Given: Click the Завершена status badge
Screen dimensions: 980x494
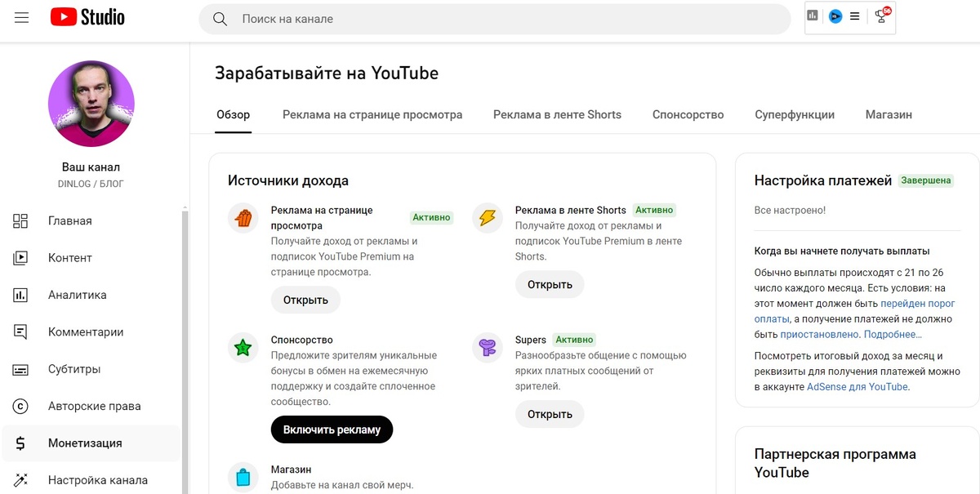Looking at the screenshot, I should [926, 180].
